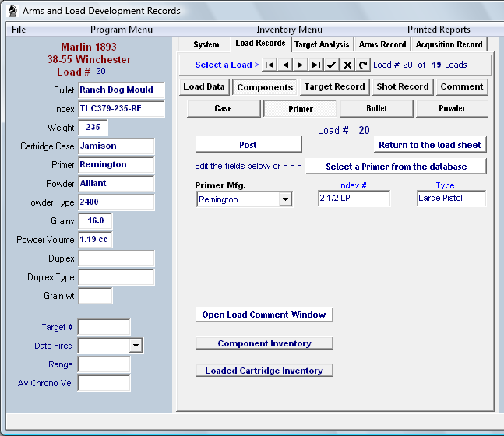
Task: Click the 38-55 Winchester heading text
Action: point(89,59)
